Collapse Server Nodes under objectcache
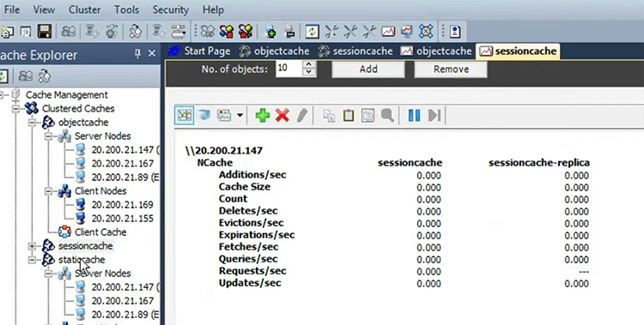Image resolution: width=644 pixels, height=325 pixels. (48, 136)
